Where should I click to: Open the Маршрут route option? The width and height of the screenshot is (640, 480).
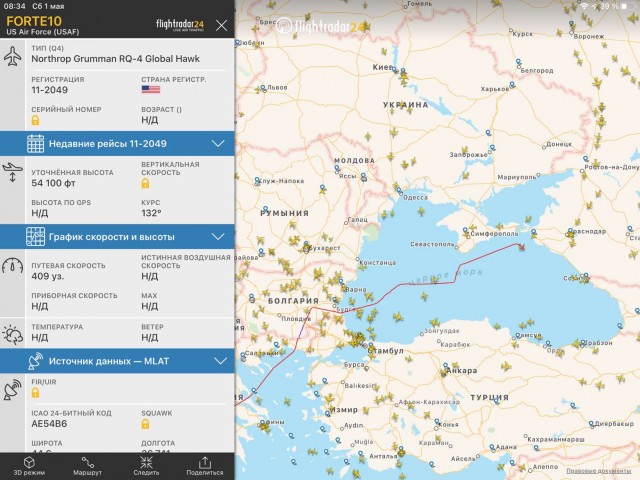87,466
